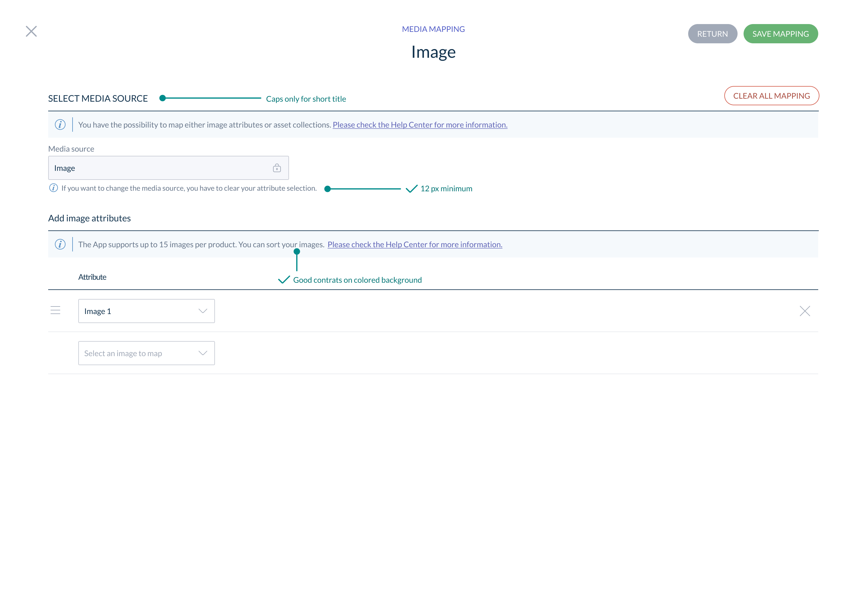Open Help Center link about asset collections
The image size is (867, 616).
(x=419, y=125)
